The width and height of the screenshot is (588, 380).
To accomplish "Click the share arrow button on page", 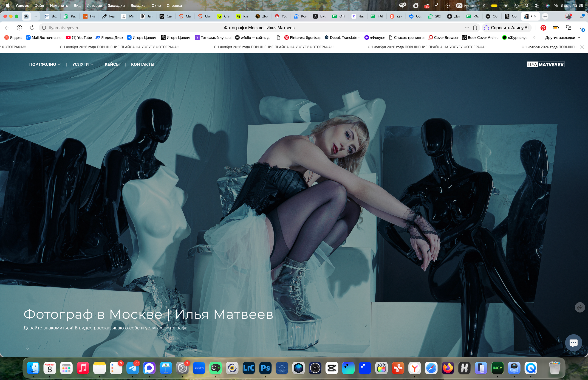I will coord(580,307).
